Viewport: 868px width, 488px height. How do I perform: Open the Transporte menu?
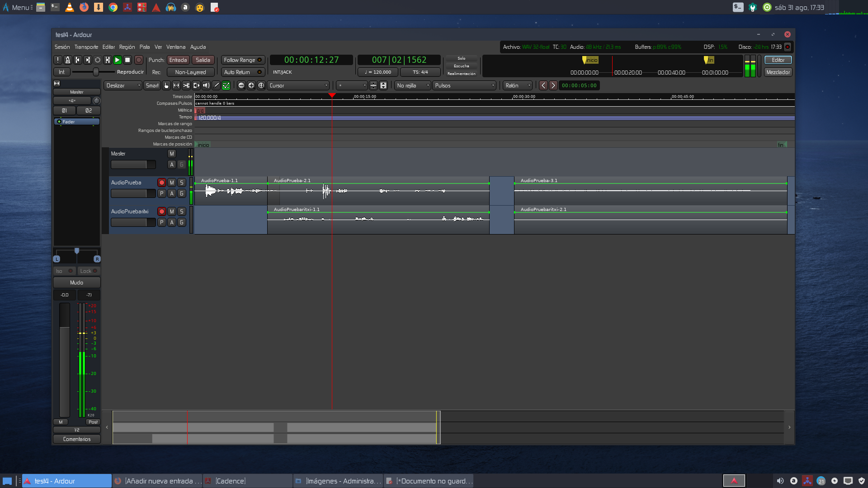click(x=86, y=47)
